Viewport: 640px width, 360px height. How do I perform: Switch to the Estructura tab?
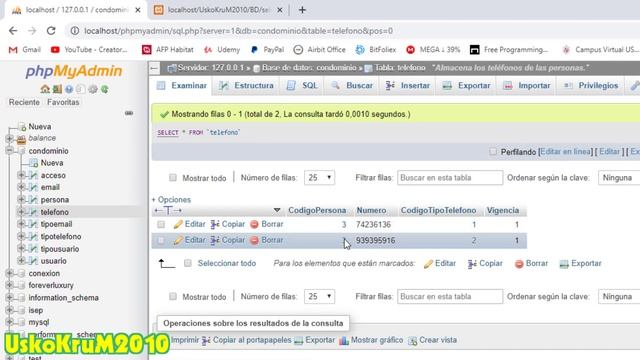tap(246, 86)
